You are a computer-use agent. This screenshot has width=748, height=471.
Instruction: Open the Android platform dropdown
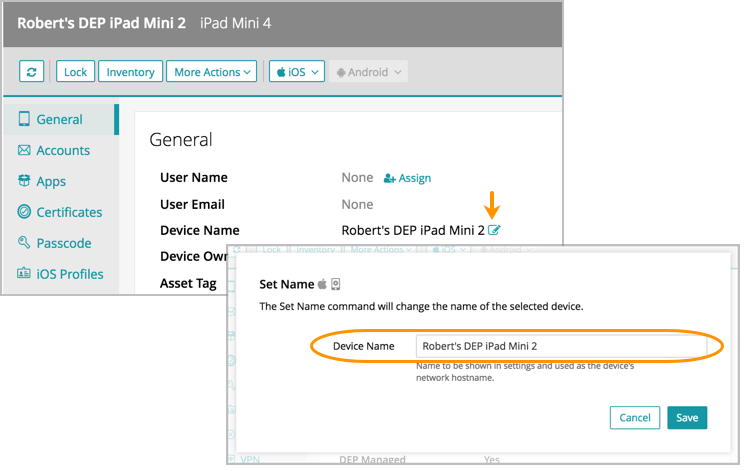click(369, 72)
